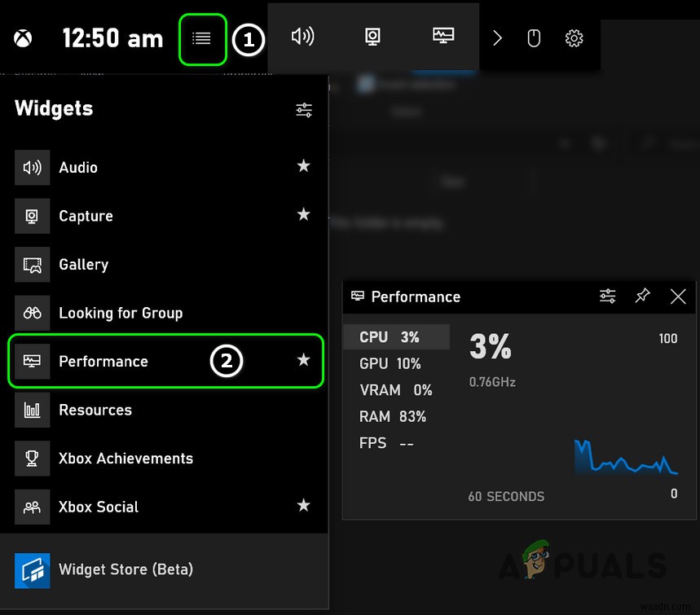Unfavorite the Xbox Social widget star

[303, 506]
